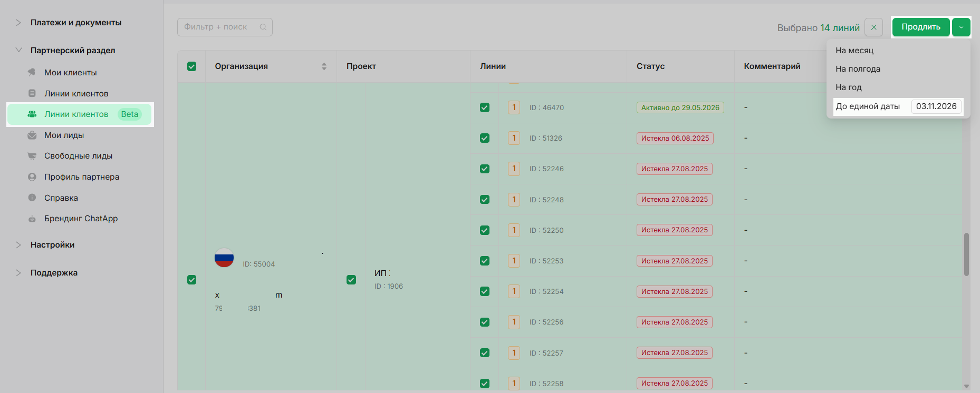Click the Мои клиенты sidebar icon
Screen dimensions: 980x393
[x=32, y=72]
